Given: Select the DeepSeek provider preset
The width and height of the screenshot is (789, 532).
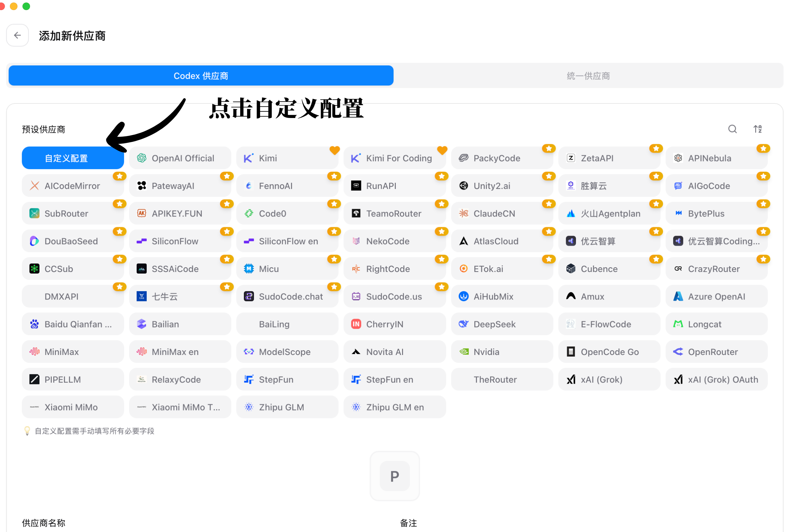Looking at the screenshot, I should click(502, 324).
